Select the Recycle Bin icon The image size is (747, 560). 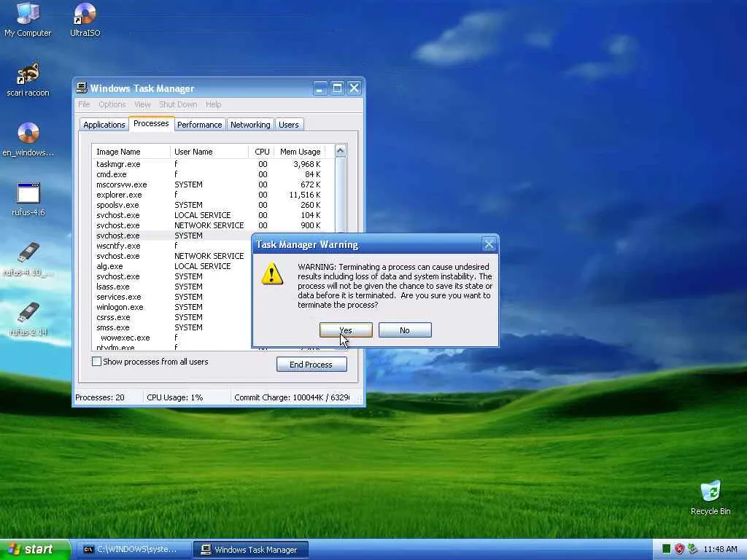pos(711,497)
